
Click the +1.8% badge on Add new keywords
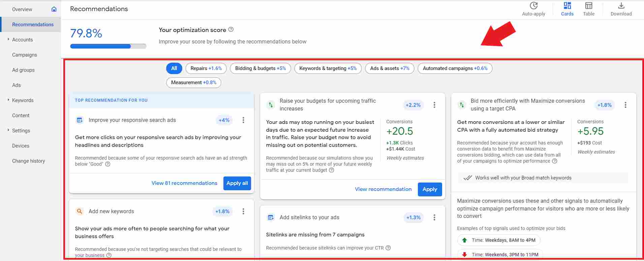tap(222, 211)
